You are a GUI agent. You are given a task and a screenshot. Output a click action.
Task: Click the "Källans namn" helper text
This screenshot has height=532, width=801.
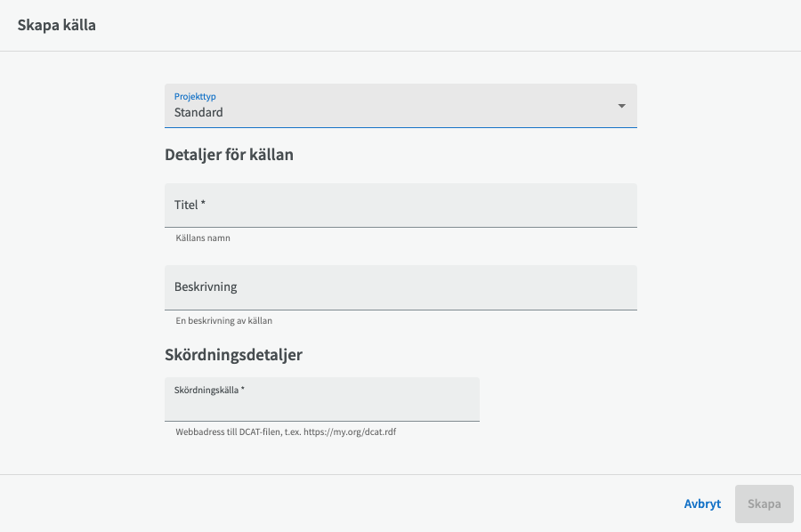[x=203, y=238]
